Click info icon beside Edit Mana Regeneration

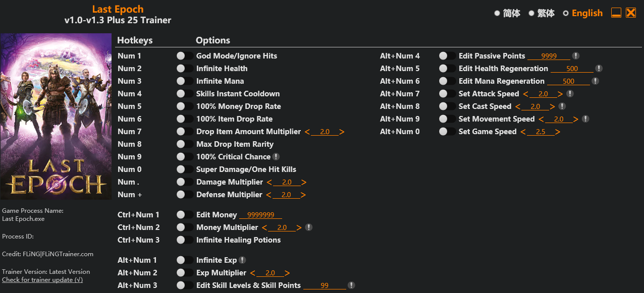point(595,81)
